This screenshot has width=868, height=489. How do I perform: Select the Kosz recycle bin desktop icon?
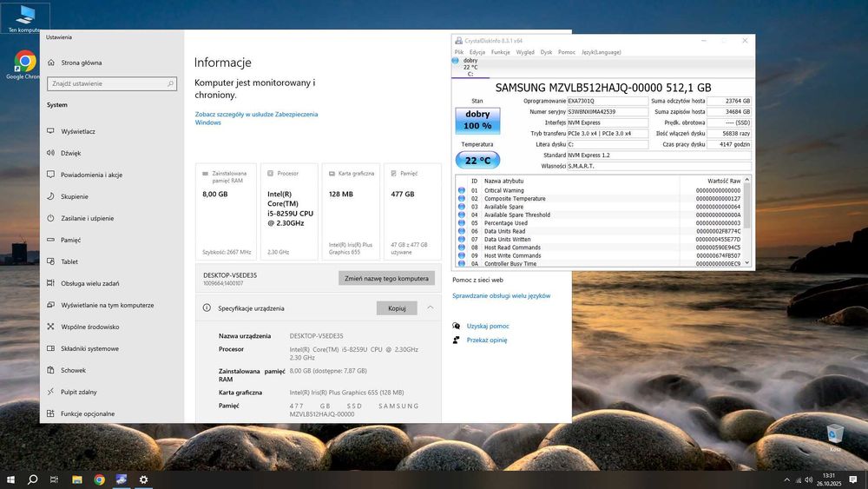pyautogui.click(x=835, y=438)
